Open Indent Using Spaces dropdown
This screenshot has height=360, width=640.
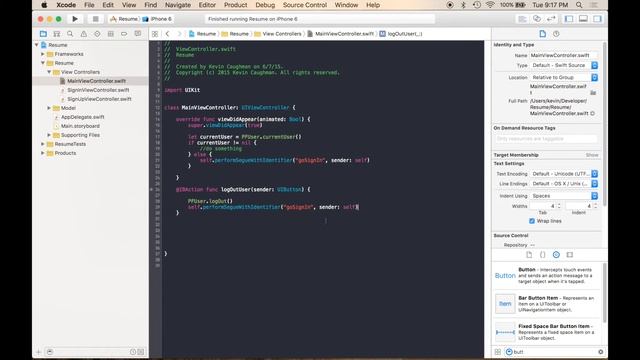pos(564,196)
